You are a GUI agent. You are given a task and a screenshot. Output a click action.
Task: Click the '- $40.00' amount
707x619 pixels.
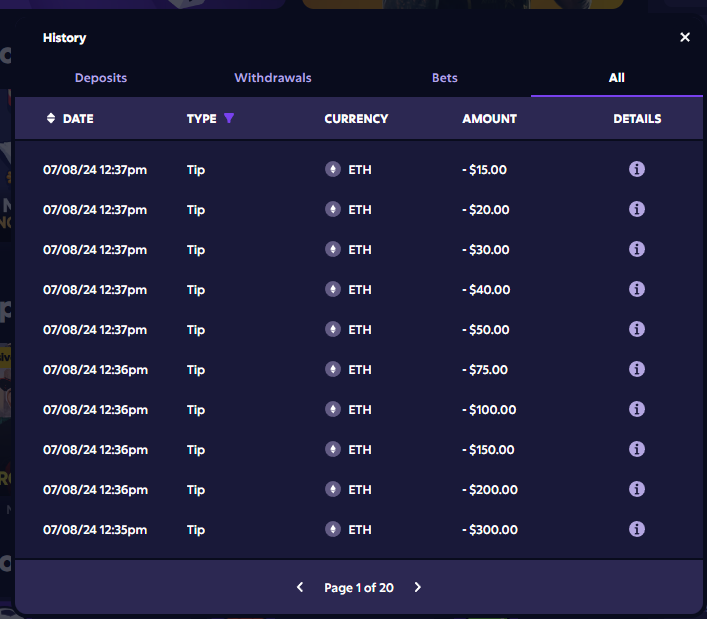click(486, 290)
